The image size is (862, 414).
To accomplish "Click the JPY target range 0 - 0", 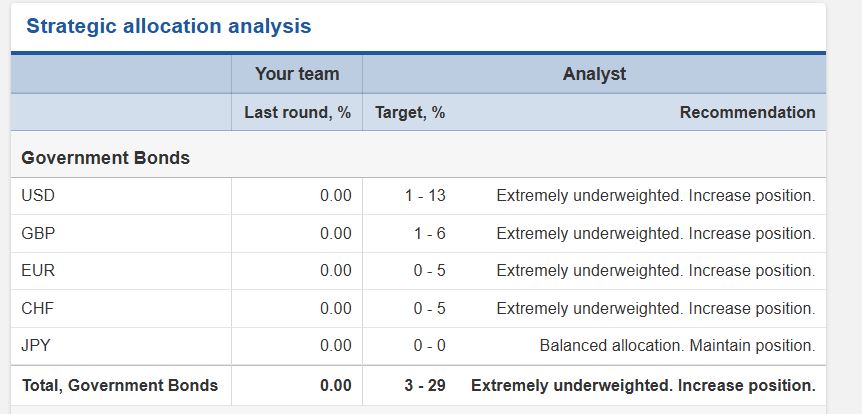I will [429, 346].
